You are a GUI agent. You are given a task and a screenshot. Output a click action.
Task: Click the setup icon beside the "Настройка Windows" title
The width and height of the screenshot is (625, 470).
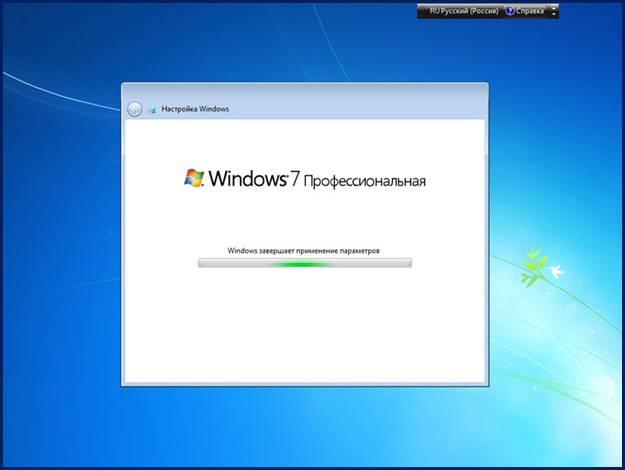(x=152, y=110)
